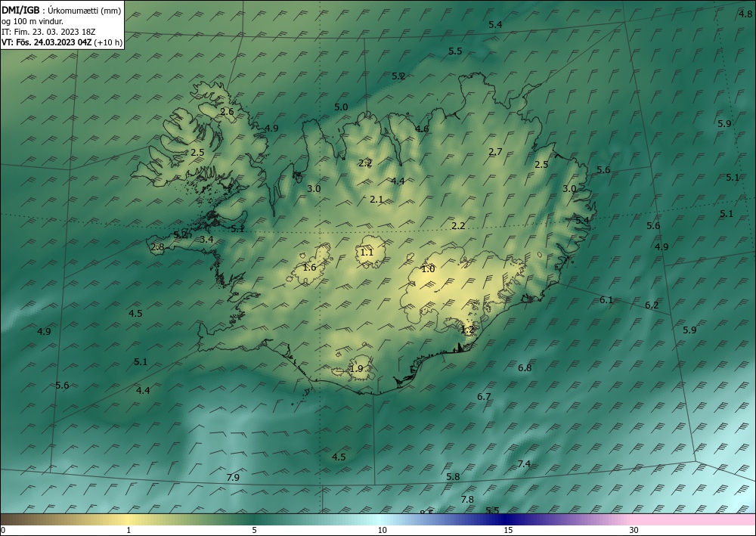756x536 pixels.
Task: Select the "IT: Fim. 23. 03. 2023 18Z" line
Action: (x=48, y=32)
